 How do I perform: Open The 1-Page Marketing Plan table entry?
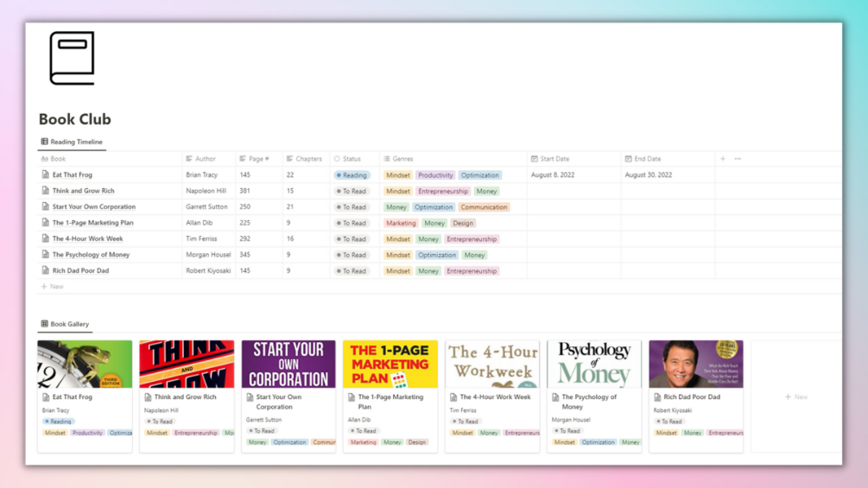tap(92, 223)
